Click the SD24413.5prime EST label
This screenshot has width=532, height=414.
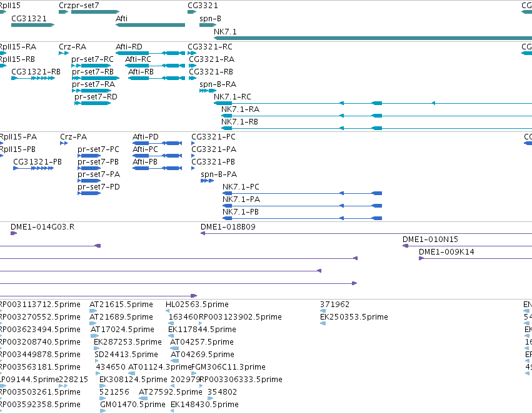pos(126,355)
